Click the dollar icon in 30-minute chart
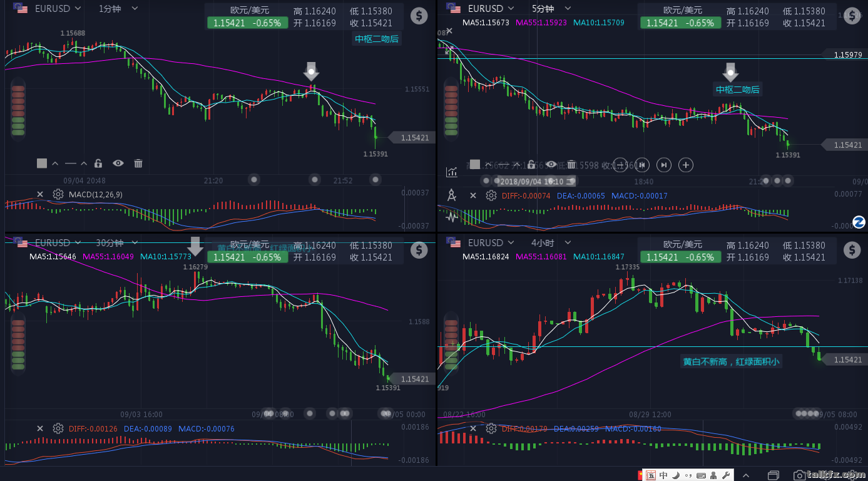Screen dimensions: 868x481 [419, 250]
